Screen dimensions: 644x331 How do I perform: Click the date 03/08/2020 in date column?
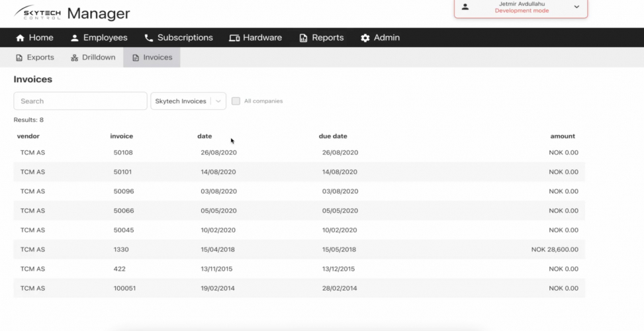click(219, 191)
